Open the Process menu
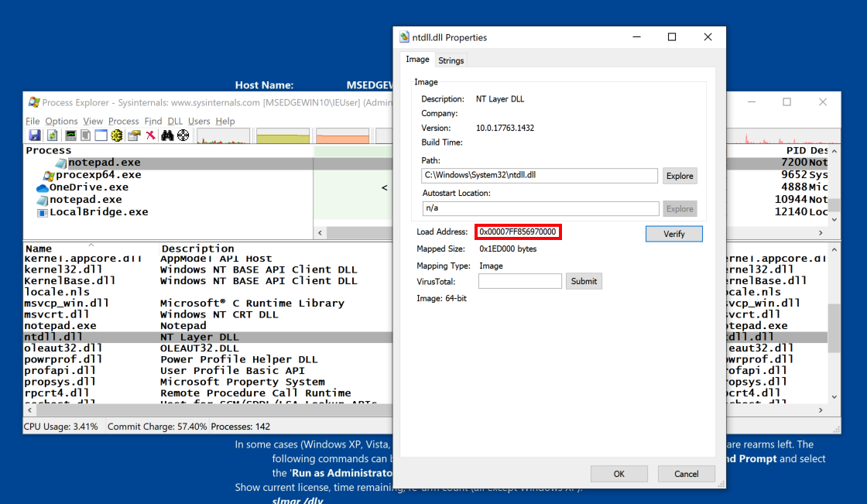The height and width of the screenshot is (504, 867). [123, 121]
